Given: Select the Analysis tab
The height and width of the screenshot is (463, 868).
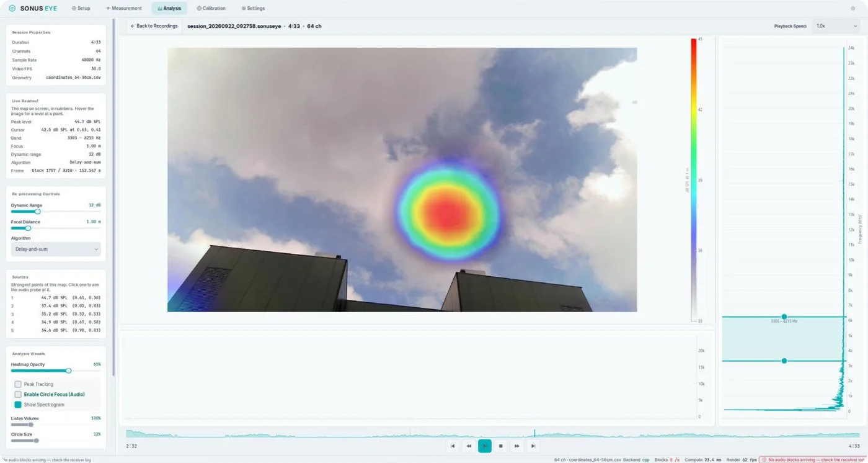Looking at the screenshot, I should tap(169, 9).
